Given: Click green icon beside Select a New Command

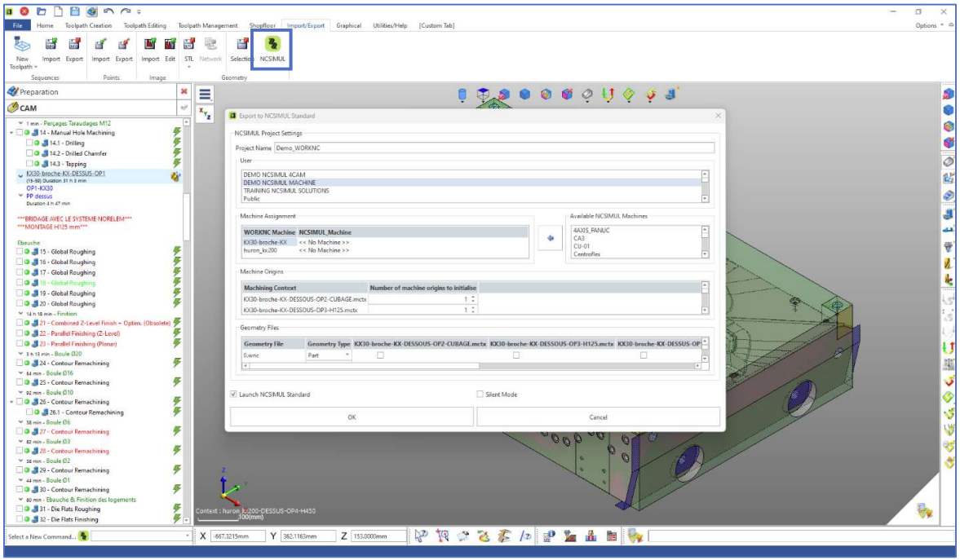Looking at the screenshot, I should point(83,536).
